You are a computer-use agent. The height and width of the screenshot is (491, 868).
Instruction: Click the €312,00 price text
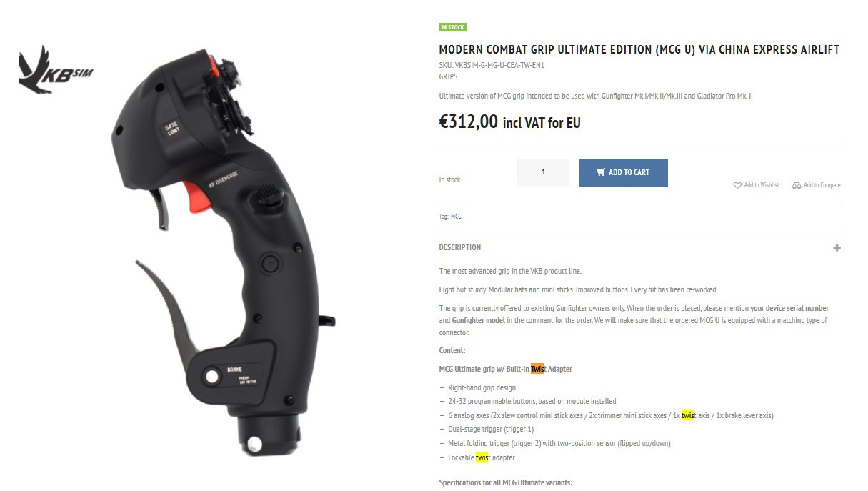point(468,121)
